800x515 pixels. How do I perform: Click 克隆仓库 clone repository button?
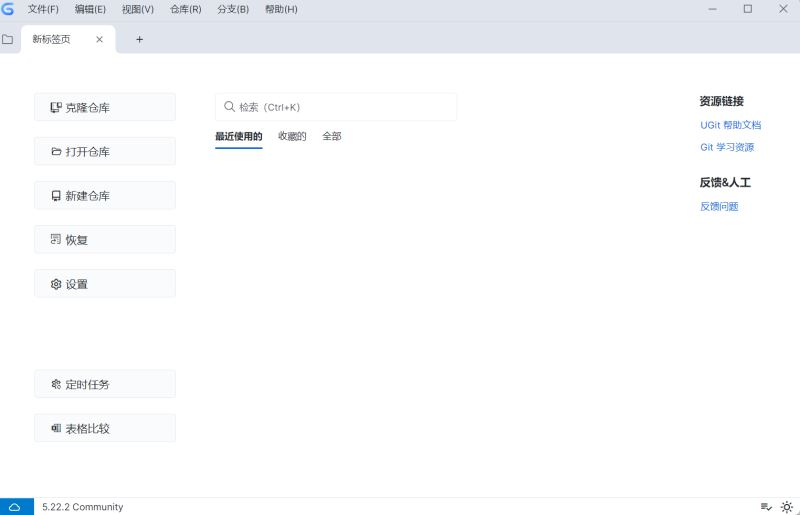point(105,107)
